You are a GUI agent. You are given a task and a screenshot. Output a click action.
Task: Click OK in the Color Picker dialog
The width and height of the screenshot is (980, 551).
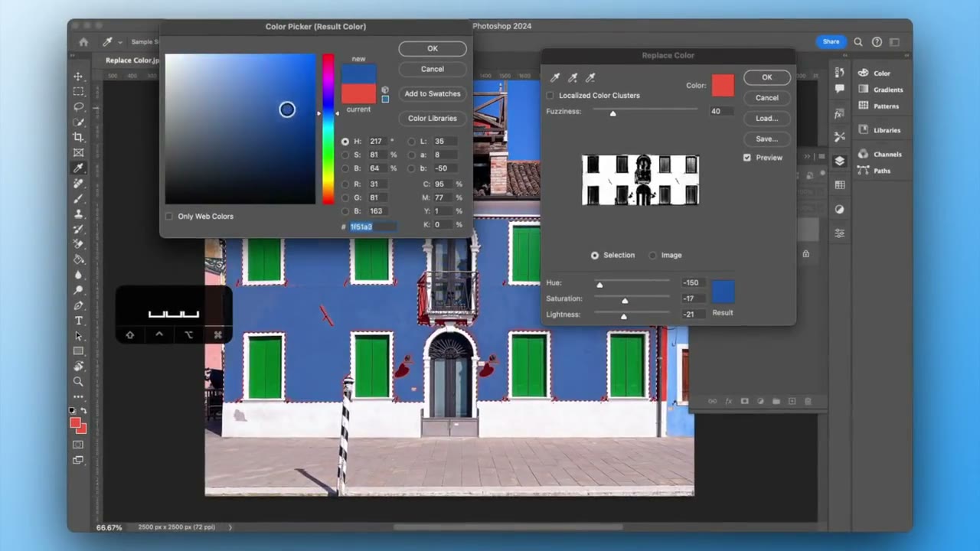pyautogui.click(x=433, y=48)
